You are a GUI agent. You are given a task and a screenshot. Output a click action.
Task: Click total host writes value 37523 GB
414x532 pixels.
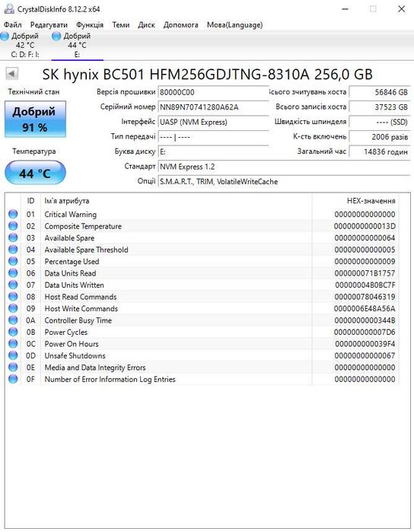pyautogui.click(x=380, y=107)
